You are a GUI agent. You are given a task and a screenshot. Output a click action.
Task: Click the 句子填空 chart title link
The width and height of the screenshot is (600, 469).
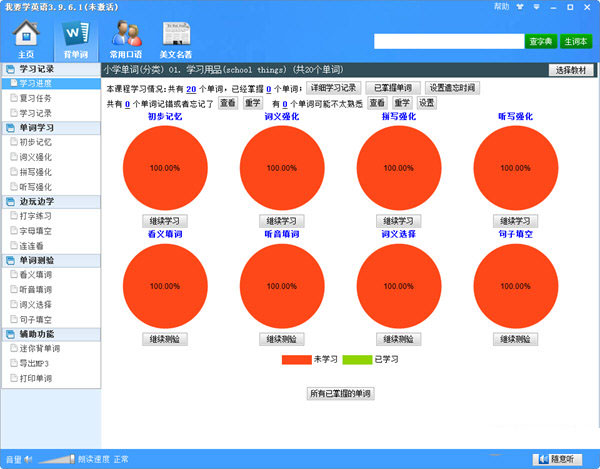coord(515,234)
